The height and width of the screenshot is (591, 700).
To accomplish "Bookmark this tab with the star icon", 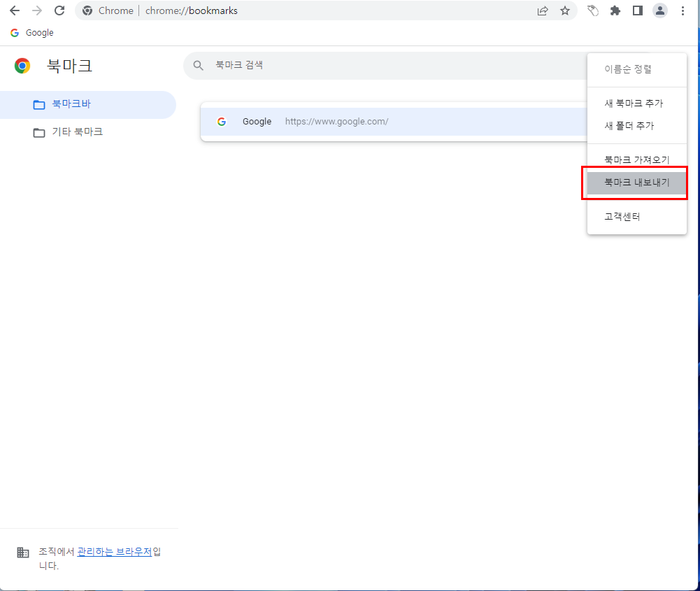I will click(565, 10).
